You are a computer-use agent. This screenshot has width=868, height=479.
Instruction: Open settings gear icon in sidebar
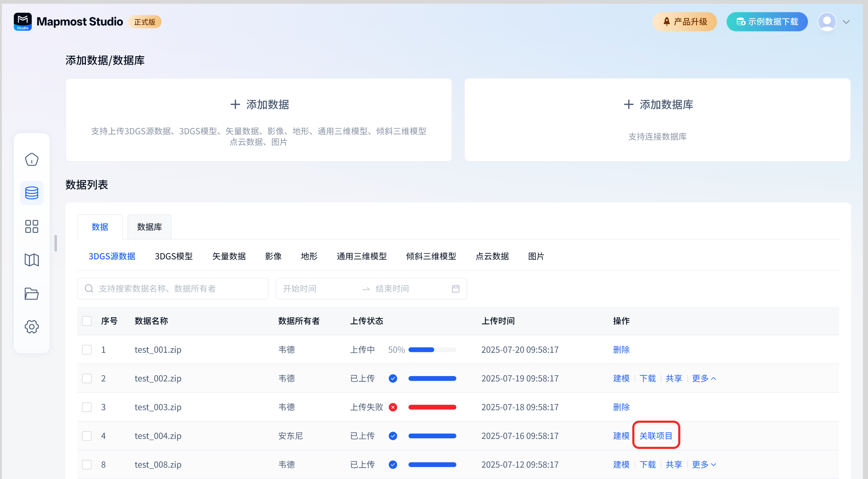(31, 327)
